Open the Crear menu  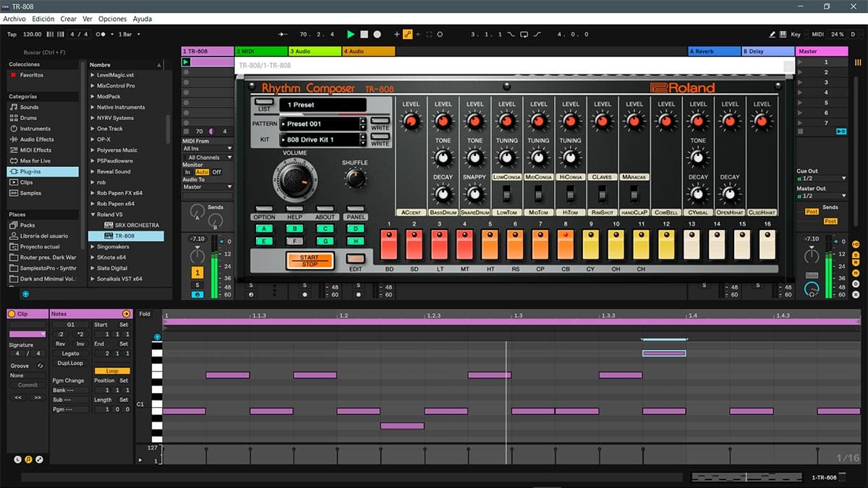pyautogui.click(x=68, y=19)
